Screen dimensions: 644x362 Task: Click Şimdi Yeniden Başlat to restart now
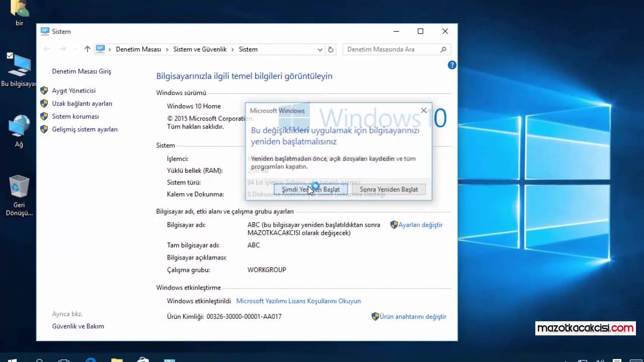point(310,190)
